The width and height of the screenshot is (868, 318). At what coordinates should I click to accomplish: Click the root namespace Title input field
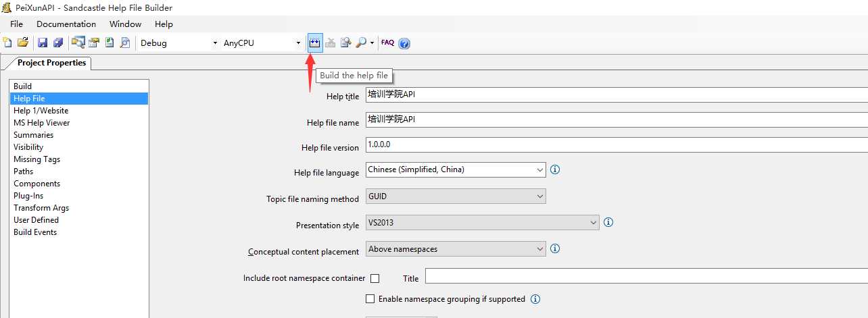click(x=646, y=275)
